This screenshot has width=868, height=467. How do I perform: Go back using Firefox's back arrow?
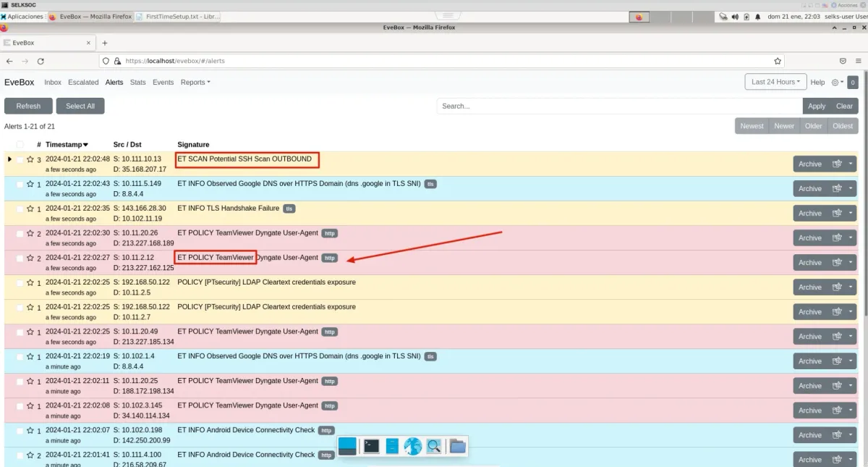point(9,62)
